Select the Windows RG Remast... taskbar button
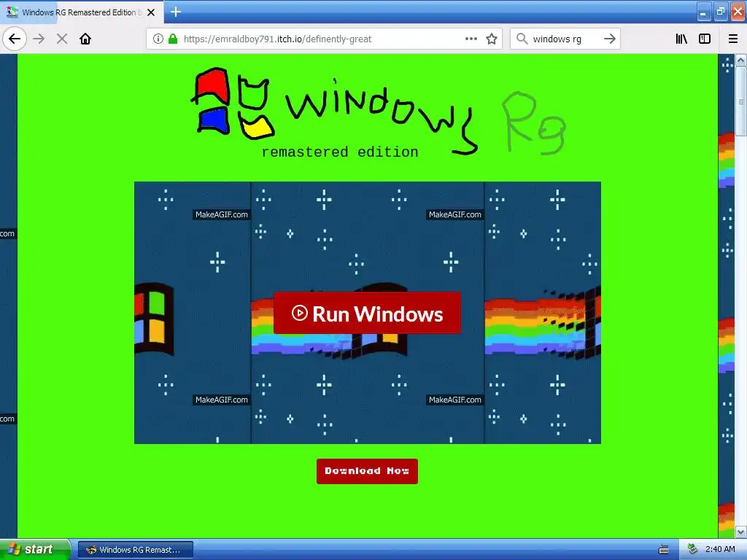The width and height of the screenshot is (747, 560). pyautogui.click(x=135, y=550)
